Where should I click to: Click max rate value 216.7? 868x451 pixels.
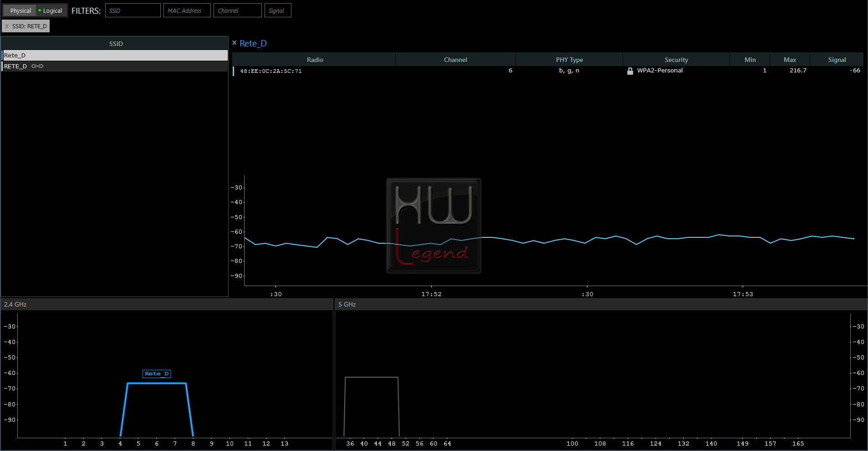(x=798, y=71)
